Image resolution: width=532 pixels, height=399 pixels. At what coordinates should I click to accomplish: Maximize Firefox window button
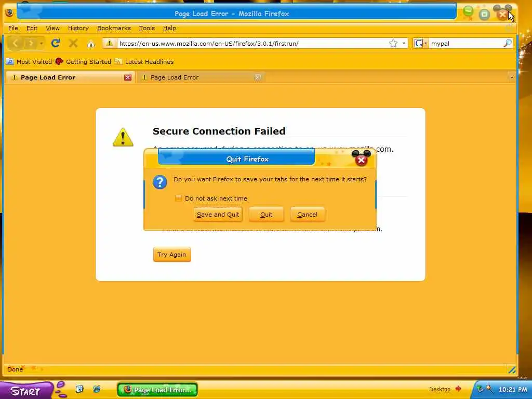click(485, 14)
